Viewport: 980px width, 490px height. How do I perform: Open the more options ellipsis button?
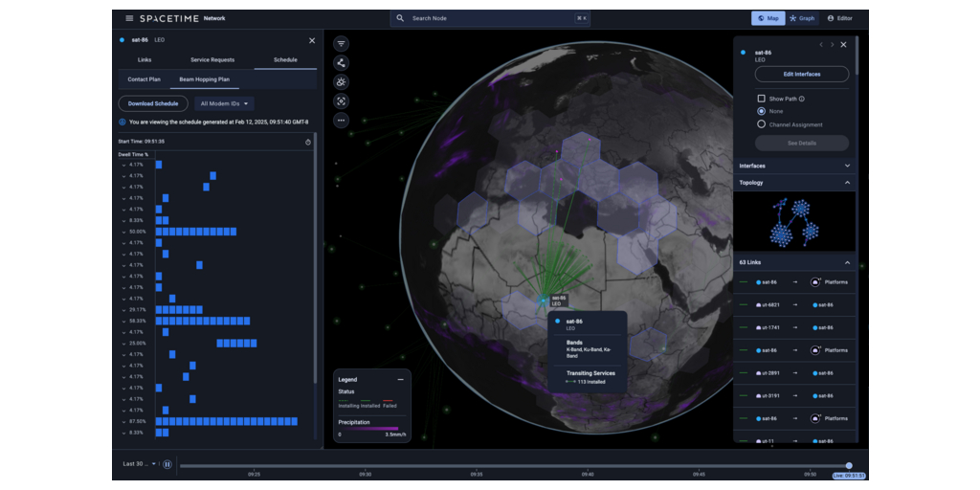(342, 121)
